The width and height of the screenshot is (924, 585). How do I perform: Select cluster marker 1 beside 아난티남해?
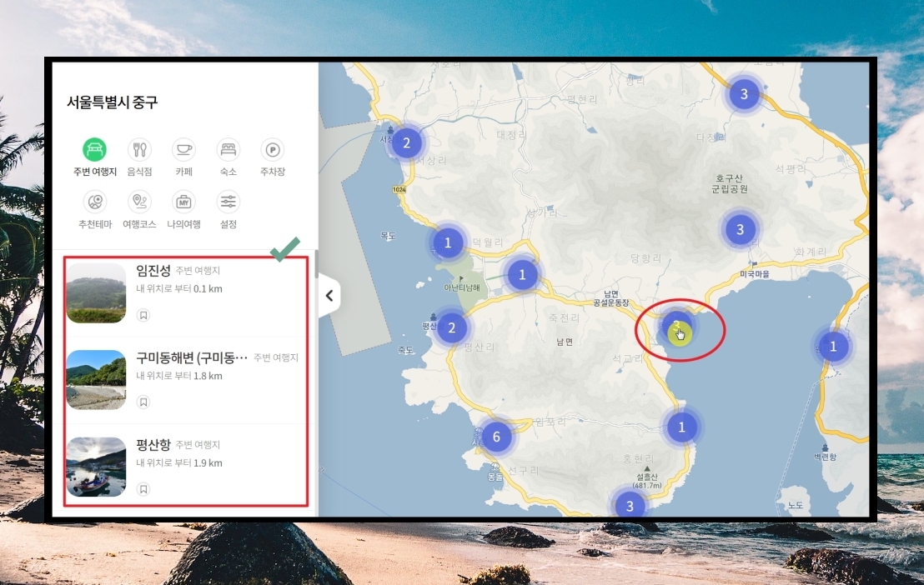tap(522, 274)
